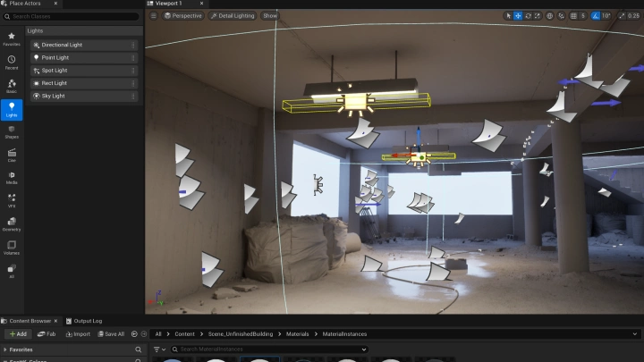The width and height of the screenshot is (644, 362).
Task: Click the MaterialInstances breadcrumb
Action: tap(344, 334)
